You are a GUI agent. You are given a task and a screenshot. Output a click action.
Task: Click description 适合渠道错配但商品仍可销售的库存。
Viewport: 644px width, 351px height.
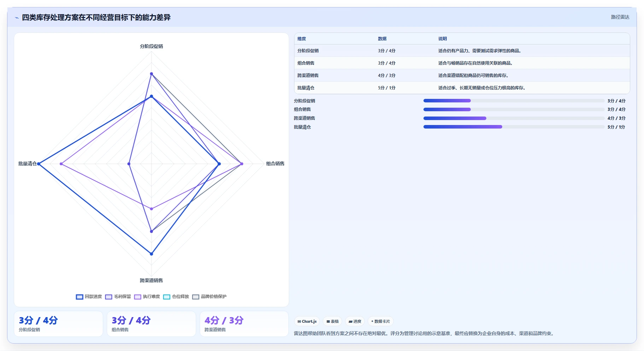(x=474, y=76)
